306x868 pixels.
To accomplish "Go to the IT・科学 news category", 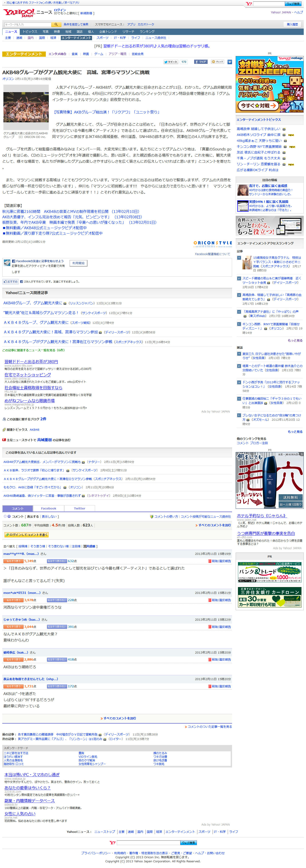I will pos(120,38).
